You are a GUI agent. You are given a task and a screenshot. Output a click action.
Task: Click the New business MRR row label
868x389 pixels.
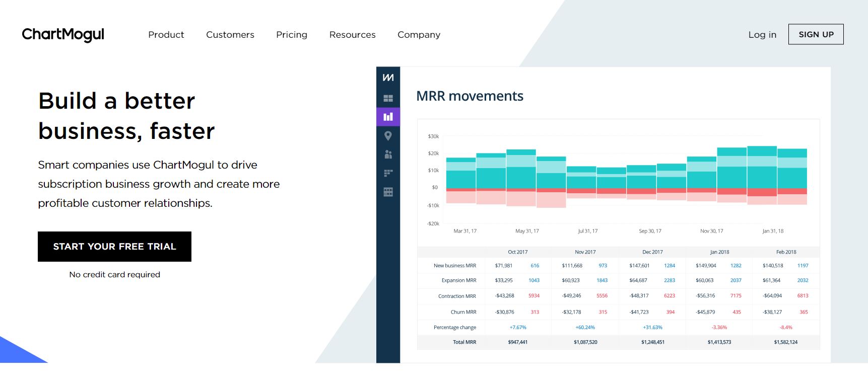pos(455,266)
